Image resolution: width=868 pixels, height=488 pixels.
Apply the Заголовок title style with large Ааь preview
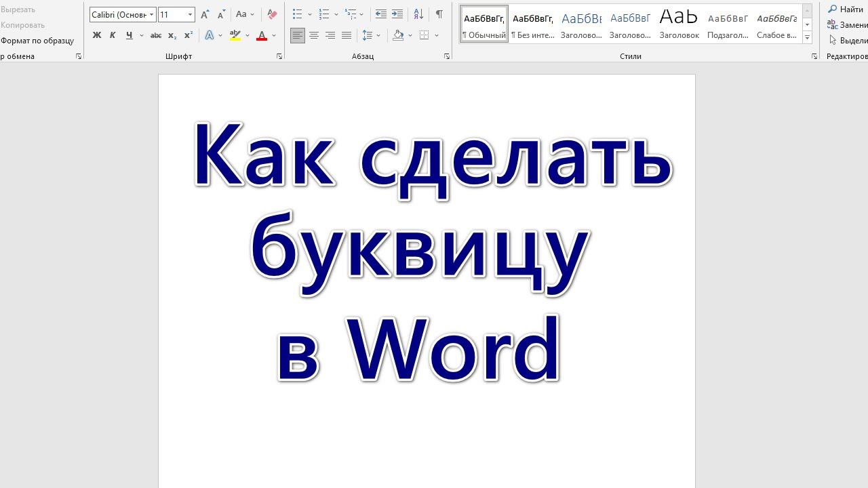pos(679,24)
